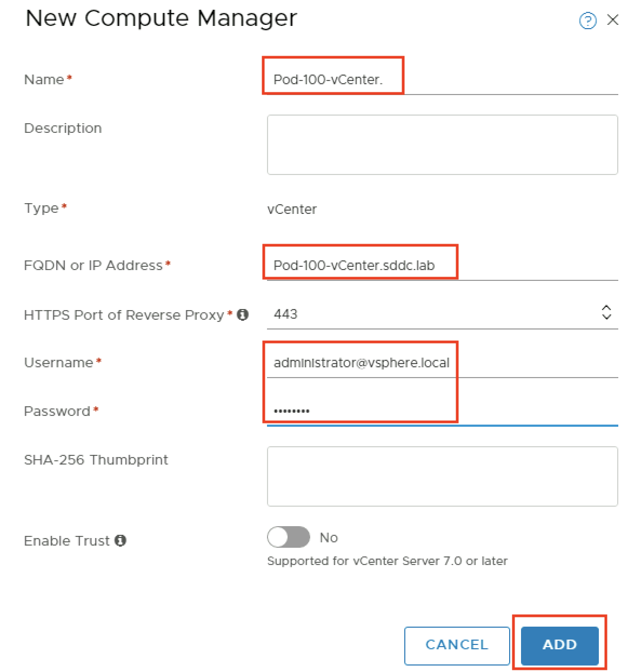The height and width of the screenshot is (672, 641).
Task: Toggle the Enable Trust switch
Action: coord(289,537)
